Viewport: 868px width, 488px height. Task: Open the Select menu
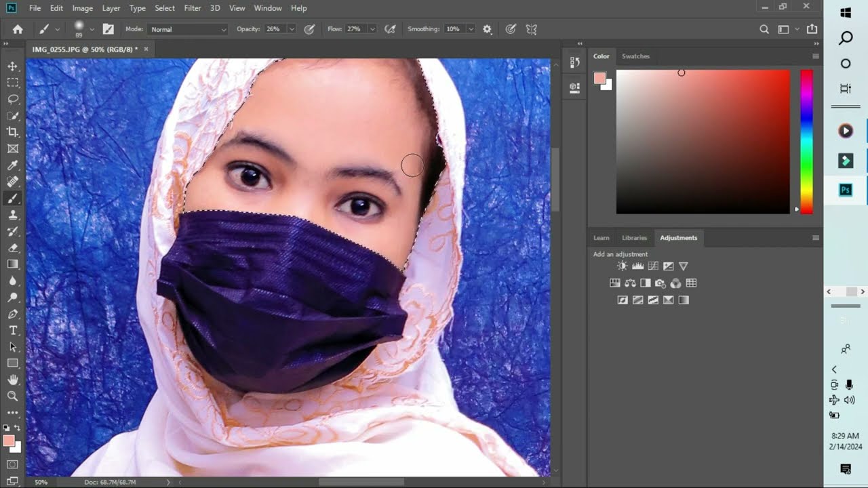point(165,8)
